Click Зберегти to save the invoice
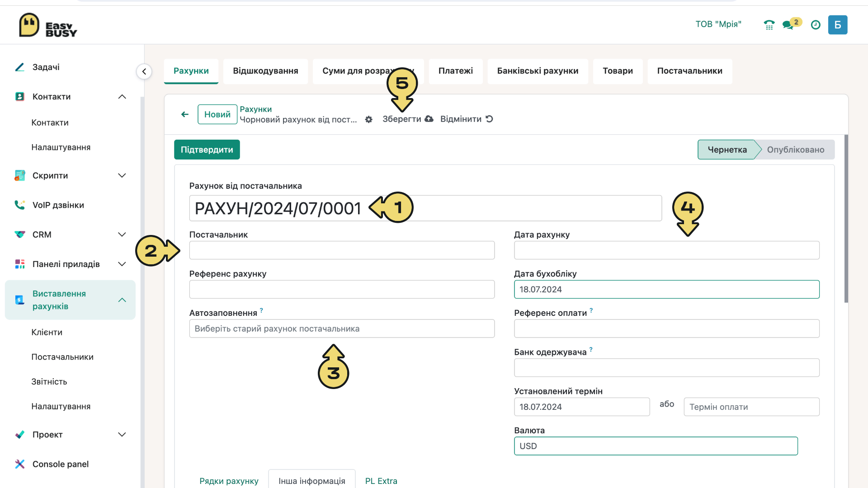This screenshot has height=488, width=868. pyautogui.click(x=408, y=119)
